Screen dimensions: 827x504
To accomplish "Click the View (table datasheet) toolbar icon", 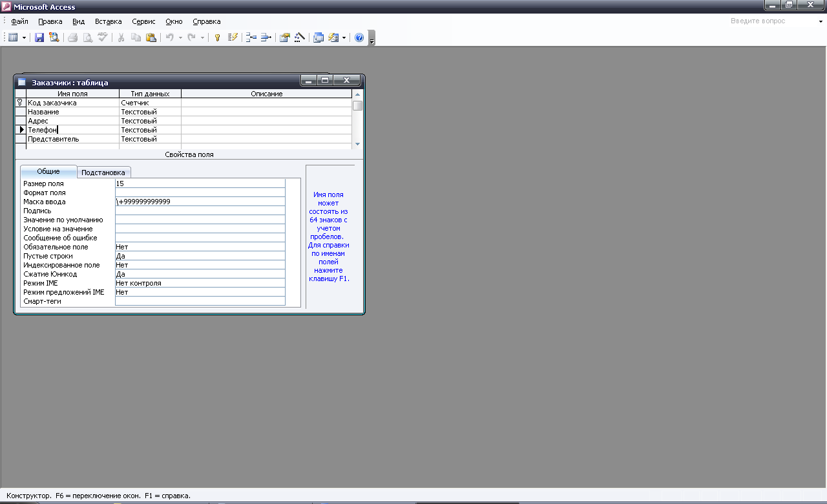I will 13,37.
